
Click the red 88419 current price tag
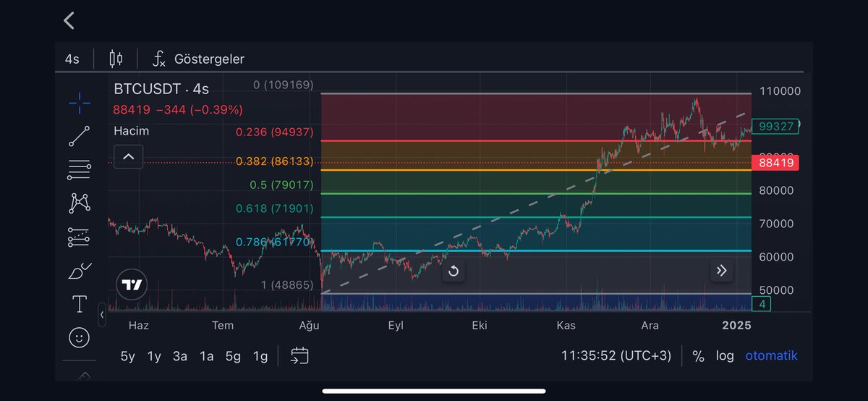775,163
